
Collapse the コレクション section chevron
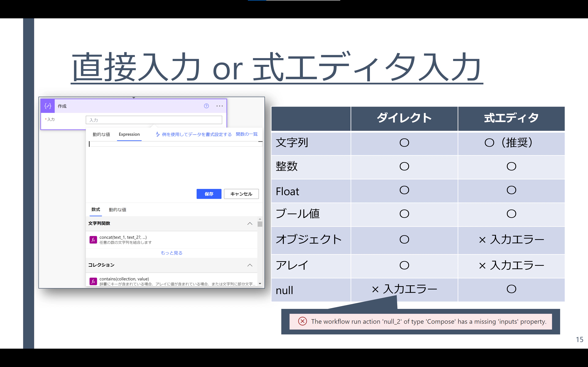(x=250, y=265)
